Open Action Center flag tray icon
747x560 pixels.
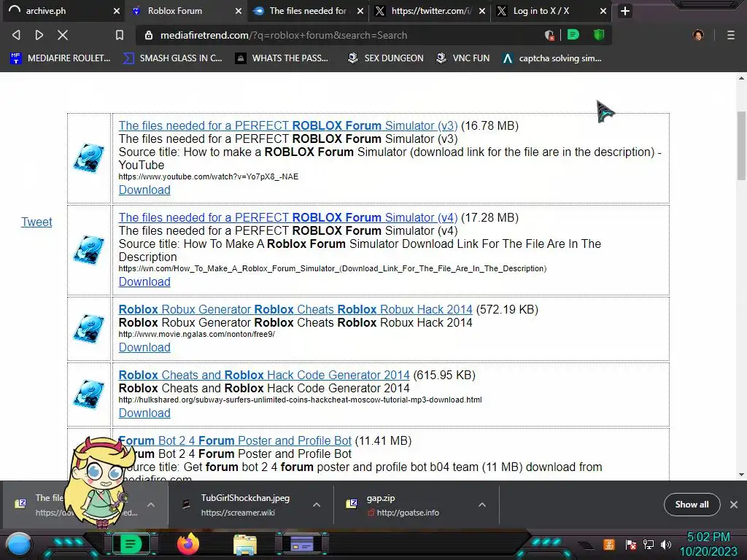pyautogui.click(x=631, y=544)
